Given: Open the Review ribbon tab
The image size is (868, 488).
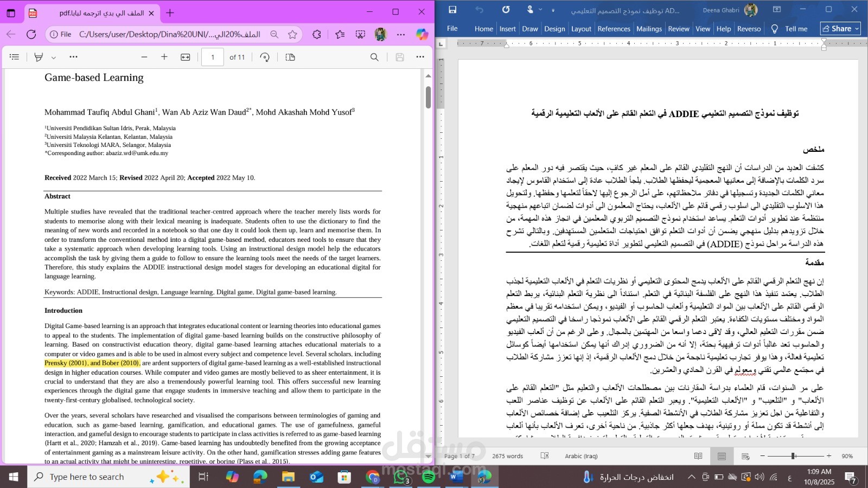Looking at the screenshot, I should tap(679, 29).
